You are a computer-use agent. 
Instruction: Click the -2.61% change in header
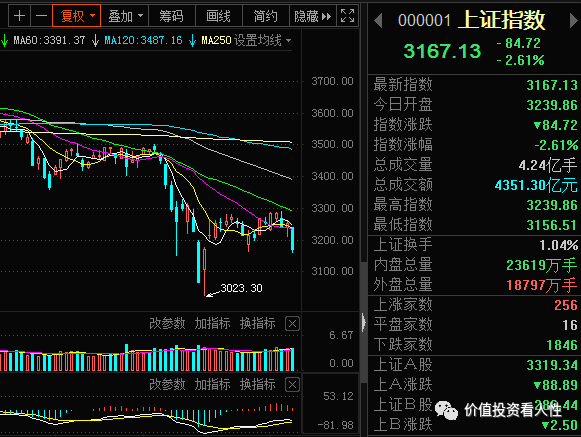(x=521, y=60)
